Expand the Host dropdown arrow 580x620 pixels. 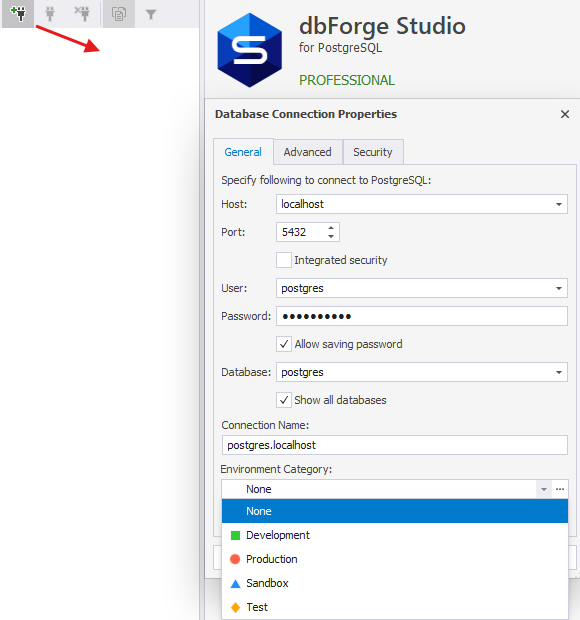coord(559,204)
